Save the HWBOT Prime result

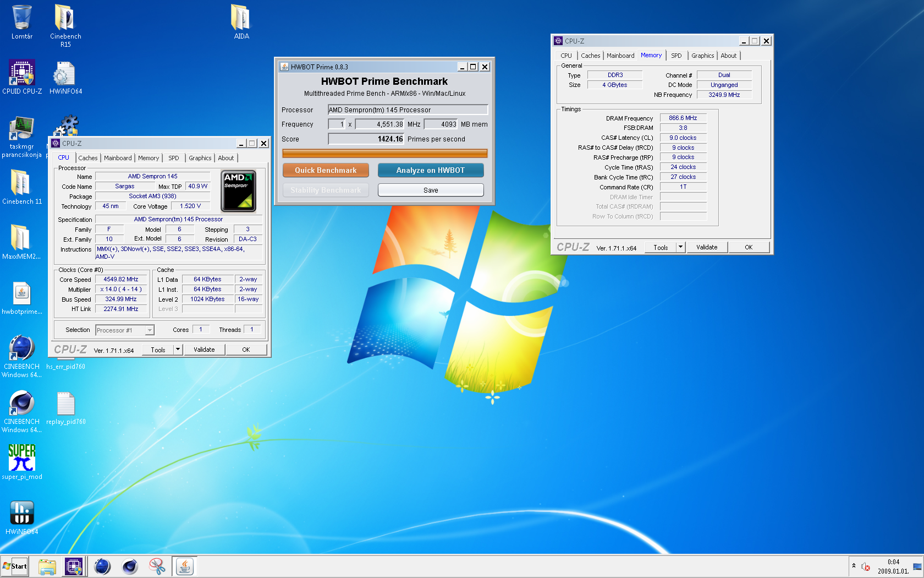tap(431, 190)
